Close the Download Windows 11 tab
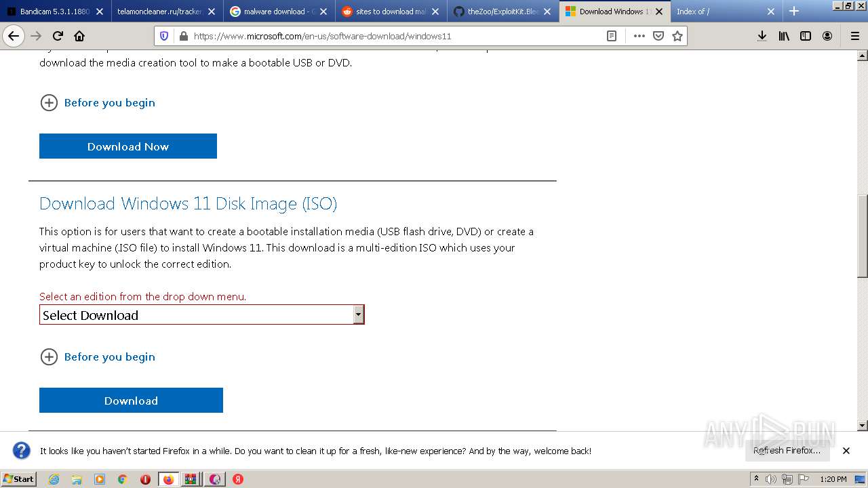This screenshot has width=868, height=488. pos(658,12)
